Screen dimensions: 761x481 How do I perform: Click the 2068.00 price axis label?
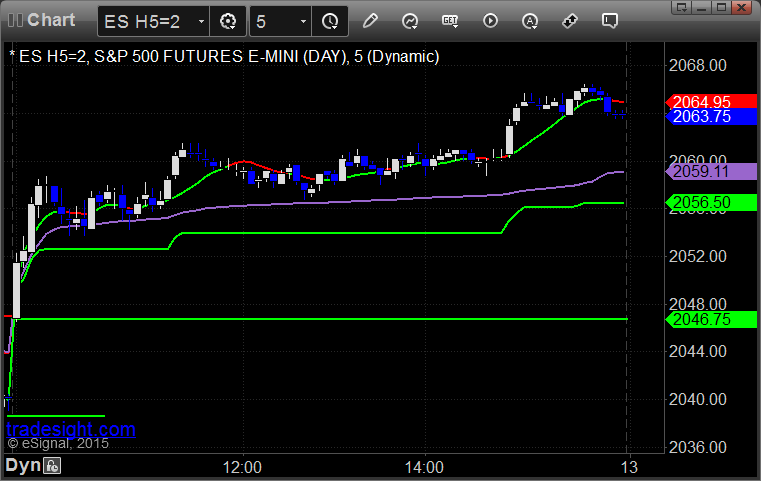[x=697, y=65]
